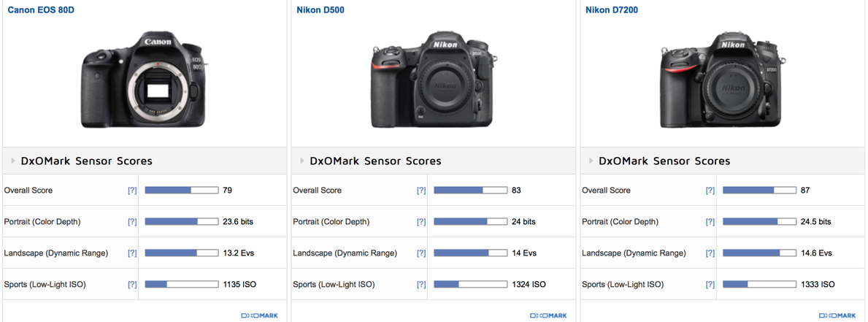Collapse Canon EOS 80D DxOMark Sensor Scores section
The image size is (868, 322).
tap(15, 161)
